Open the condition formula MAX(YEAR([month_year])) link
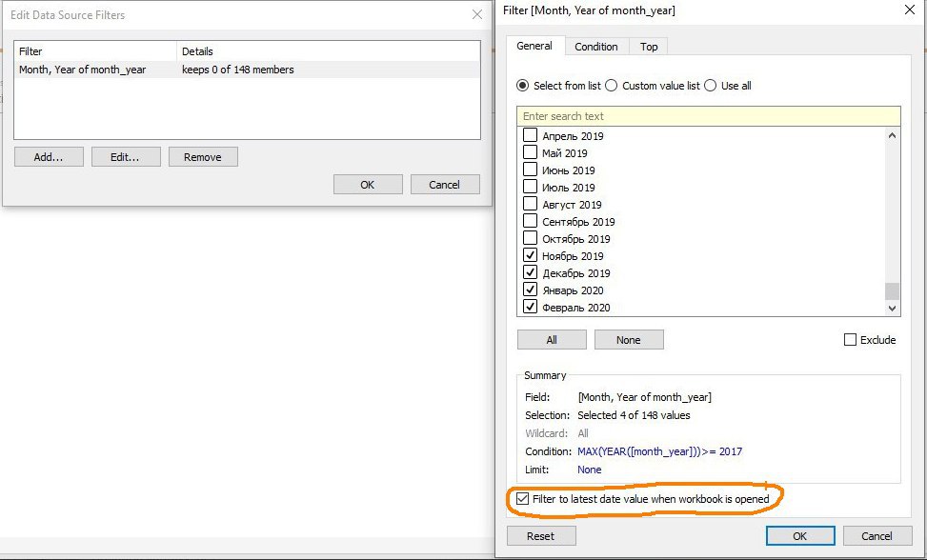 point(660,451)
